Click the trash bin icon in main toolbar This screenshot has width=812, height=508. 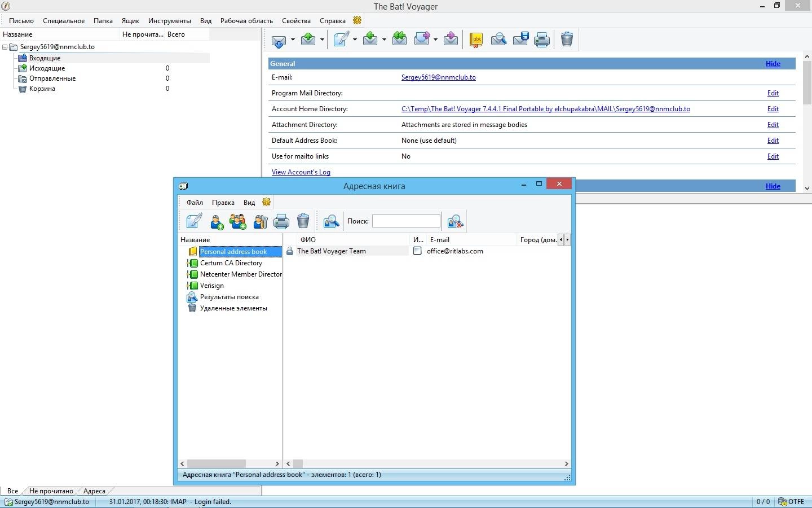click(x=567, y=39)
